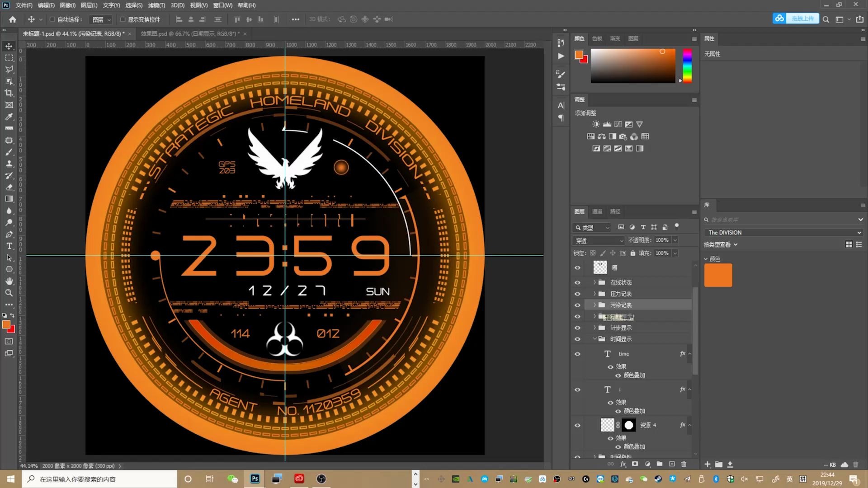The image size is (868, 488).
Task: Select the Eraser tool
Action: [x=9, y=187]
